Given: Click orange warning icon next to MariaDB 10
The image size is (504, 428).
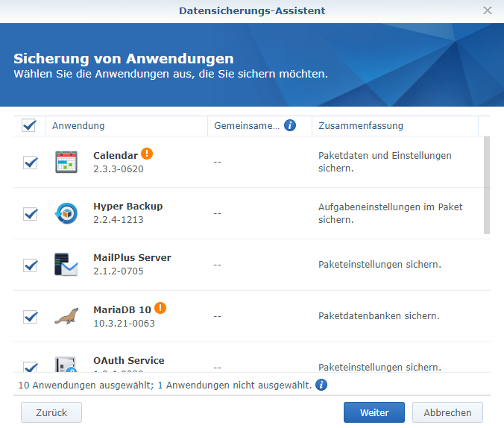Looking at the screenshot, I should [161, 308].
